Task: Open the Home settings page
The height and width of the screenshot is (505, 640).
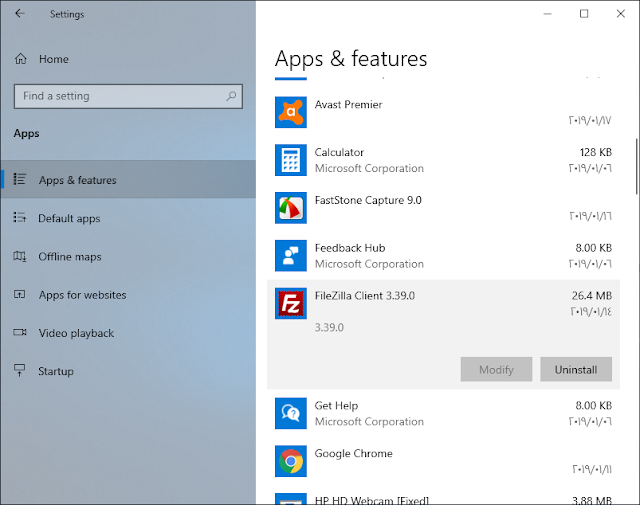Action: tap(128, 59)
